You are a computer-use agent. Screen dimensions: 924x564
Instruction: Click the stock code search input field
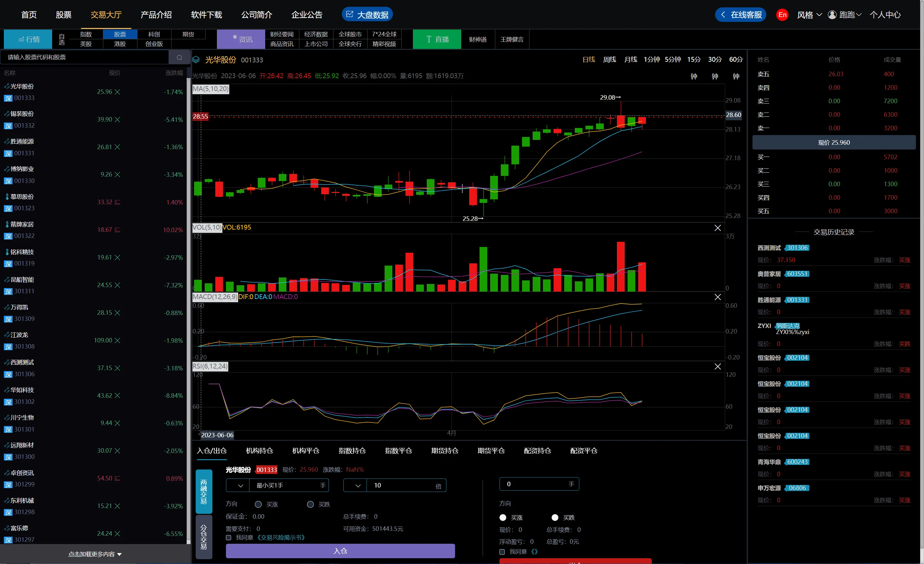coord(86,57)
